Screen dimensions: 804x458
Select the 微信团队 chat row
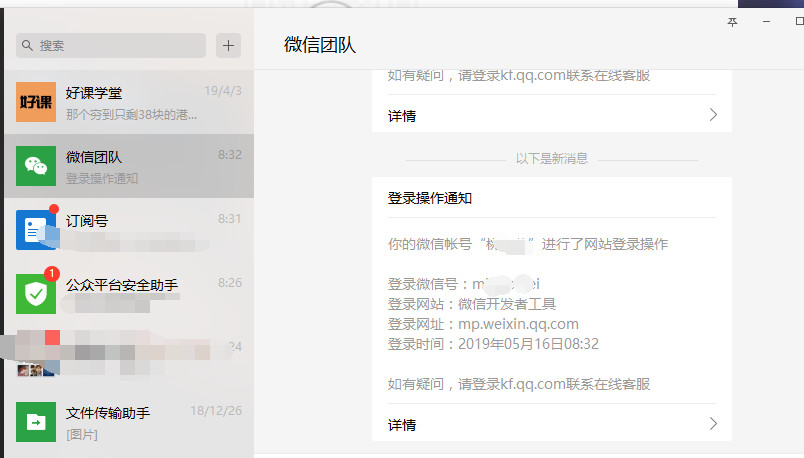(129, 166)
